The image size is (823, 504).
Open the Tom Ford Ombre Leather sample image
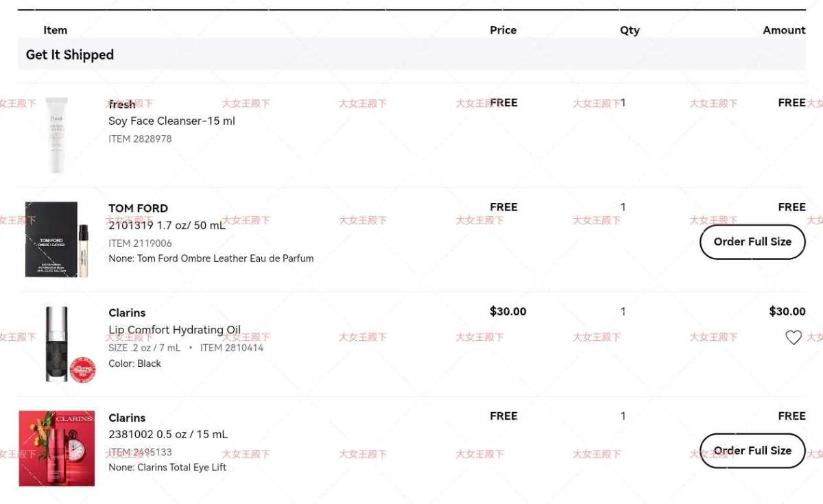57,239
